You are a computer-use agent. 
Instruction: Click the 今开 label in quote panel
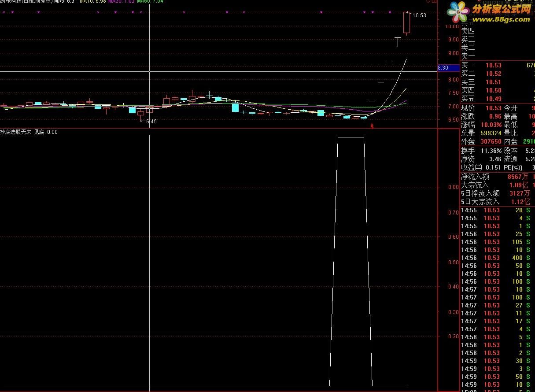tap(511, 108)
